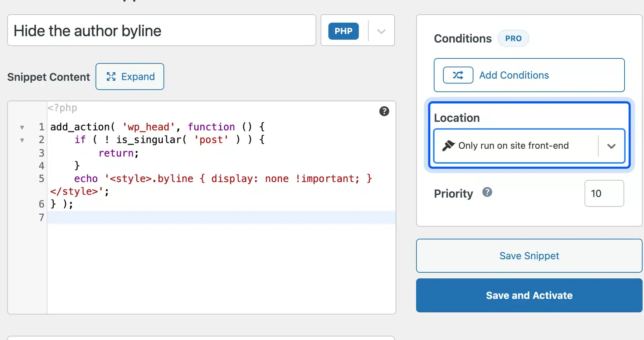Click the 'Snippet Content' label
This screenshot has width=644, height=340.
click(49, 77)
